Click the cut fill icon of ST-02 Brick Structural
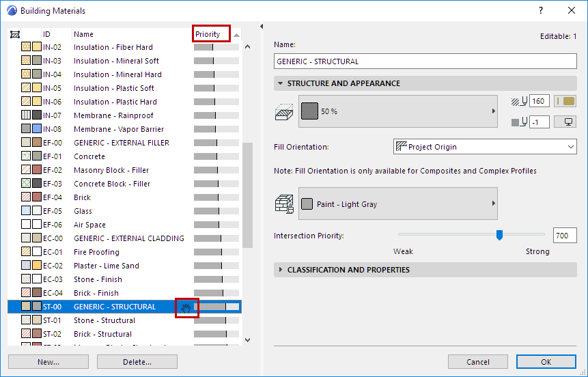The image size is (588, 377). (26, 334)
